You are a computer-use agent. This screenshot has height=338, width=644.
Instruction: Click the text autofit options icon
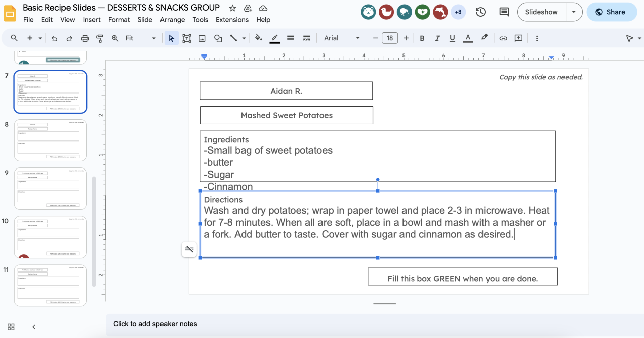click(x=189, y=249)
